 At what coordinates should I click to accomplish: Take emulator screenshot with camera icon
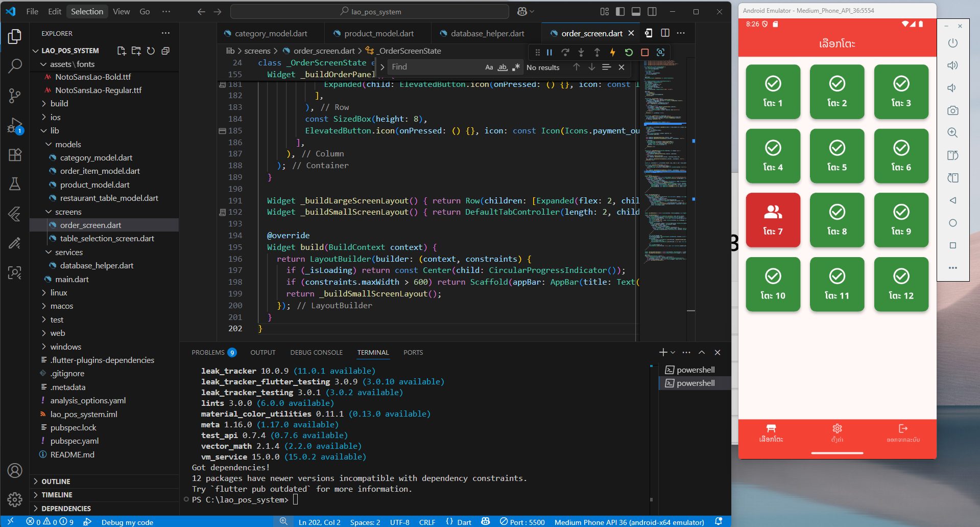952,110
